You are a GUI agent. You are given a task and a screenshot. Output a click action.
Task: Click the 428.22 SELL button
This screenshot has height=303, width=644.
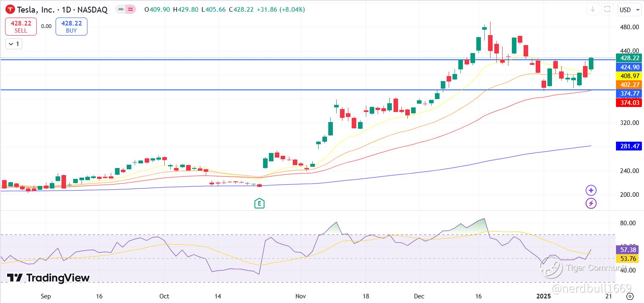pos(21,27)
